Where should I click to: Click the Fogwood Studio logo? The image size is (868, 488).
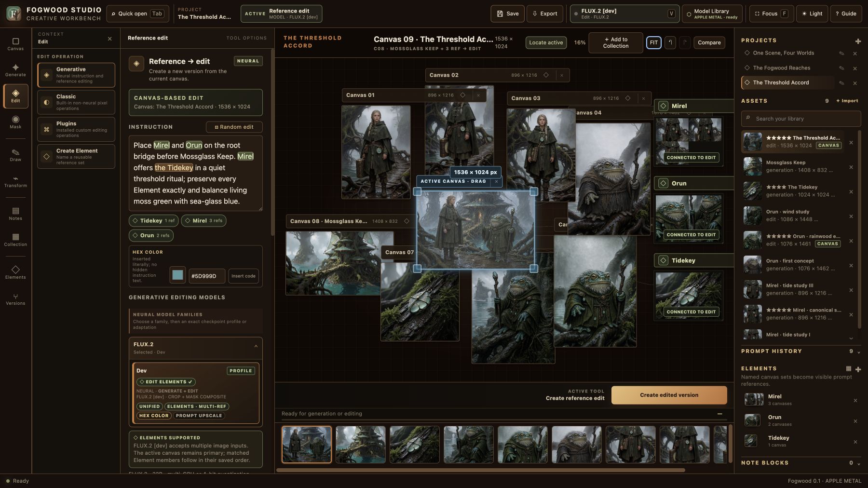[x=14, y=14]
